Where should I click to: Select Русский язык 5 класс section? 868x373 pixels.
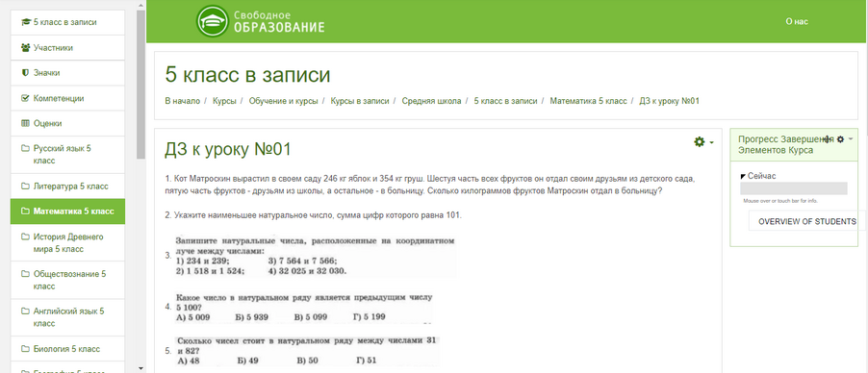click(67, 155)
